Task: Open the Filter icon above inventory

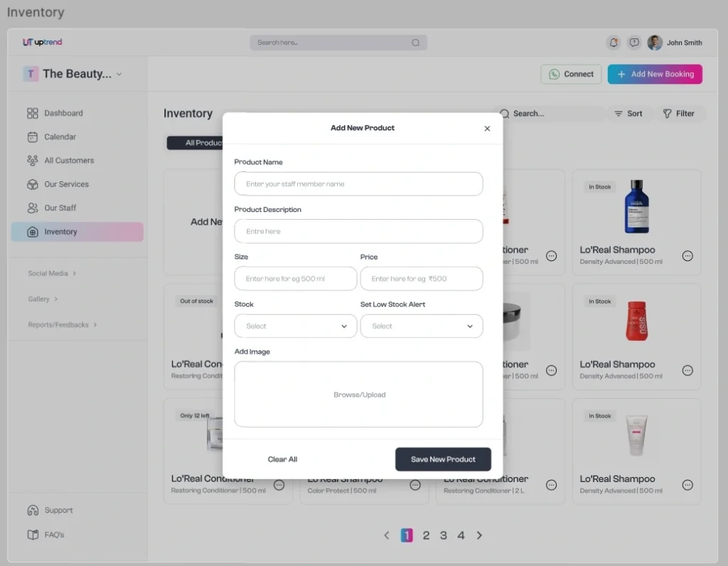Action: pos(669,114)
